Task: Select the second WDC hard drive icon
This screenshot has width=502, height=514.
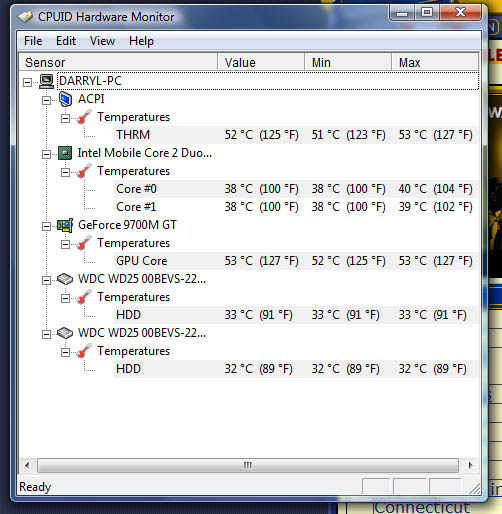Action: point(65,333)
